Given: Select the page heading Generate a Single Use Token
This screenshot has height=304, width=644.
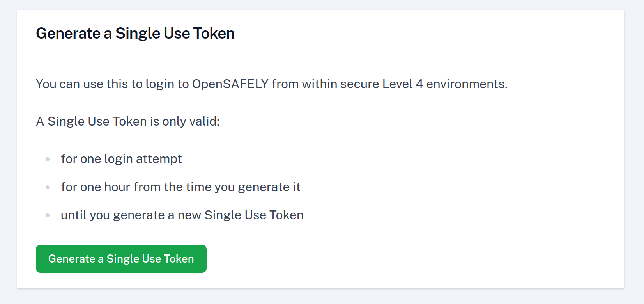Looking at the screenshot, I should coord(135,33).
